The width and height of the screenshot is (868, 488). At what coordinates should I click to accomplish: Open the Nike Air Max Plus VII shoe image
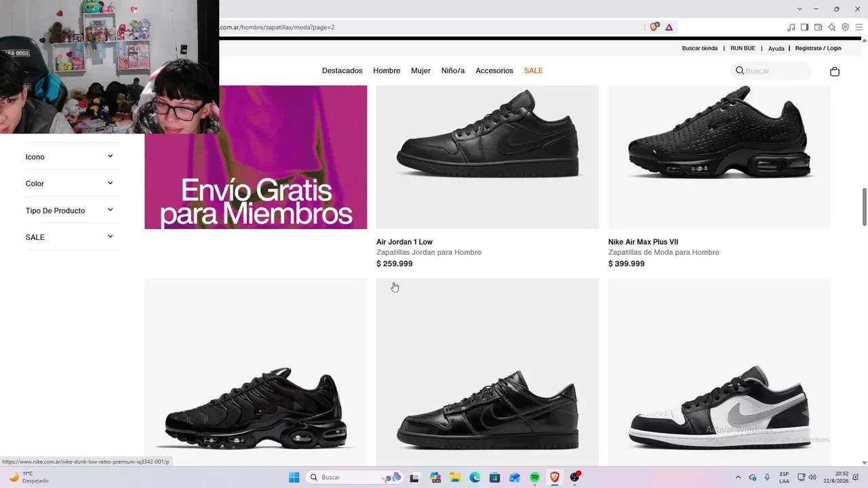point(719,157)
